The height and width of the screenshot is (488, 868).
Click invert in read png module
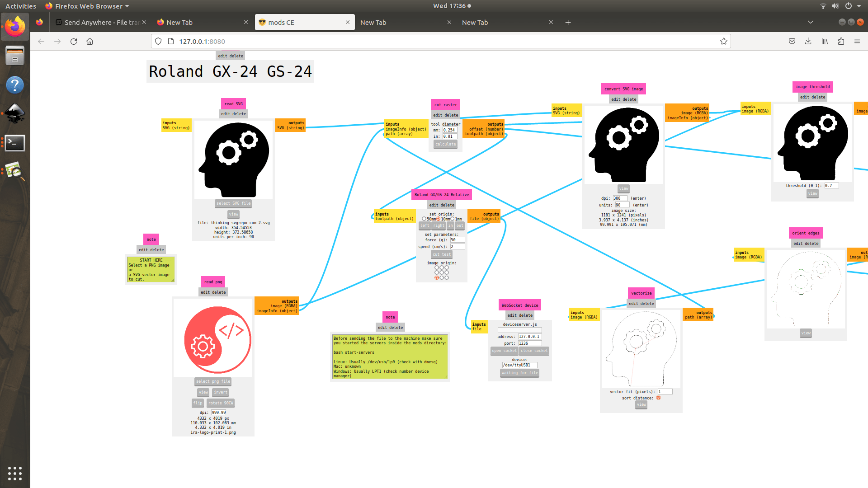tap(221, 392)
